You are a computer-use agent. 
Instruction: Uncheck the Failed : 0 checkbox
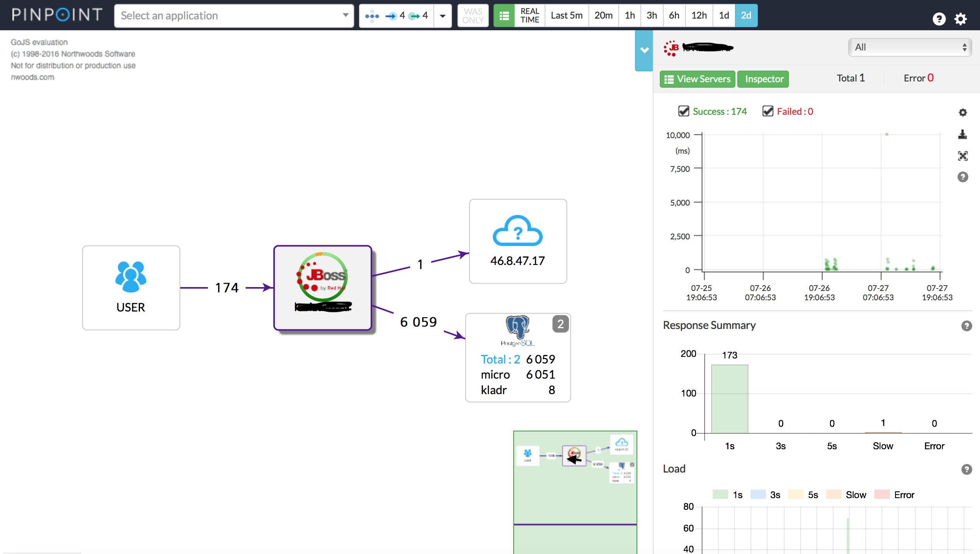768,111
